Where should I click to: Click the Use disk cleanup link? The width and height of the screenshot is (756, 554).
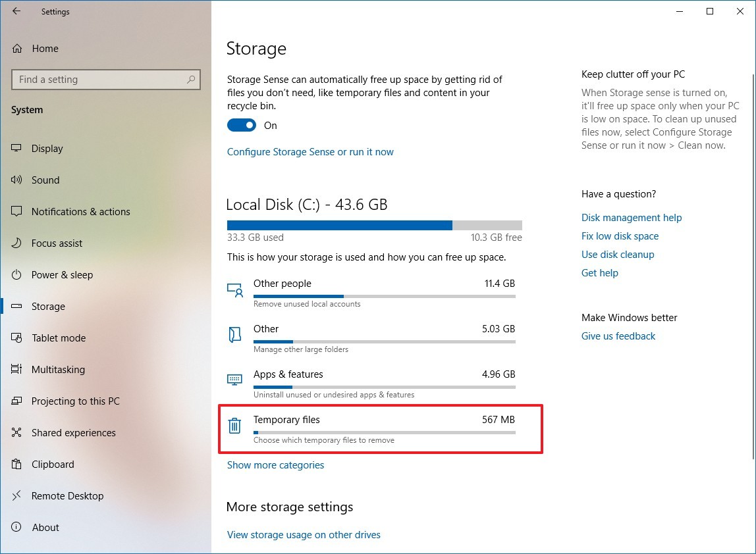(x=618, y=255)
